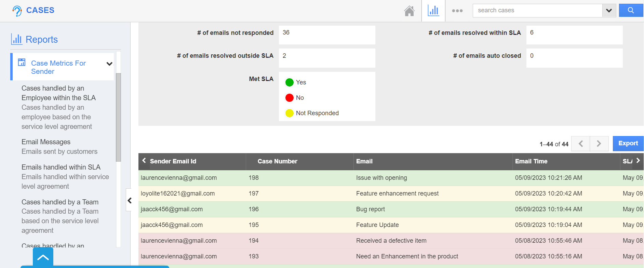Click the blue search magnifier button
This screenshot has width=644, height=268.
631,11
